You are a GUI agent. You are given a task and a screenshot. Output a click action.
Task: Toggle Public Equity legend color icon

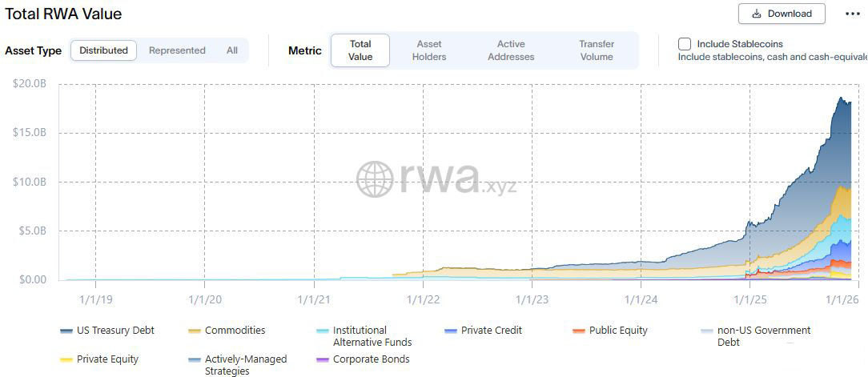pos(579,331)
